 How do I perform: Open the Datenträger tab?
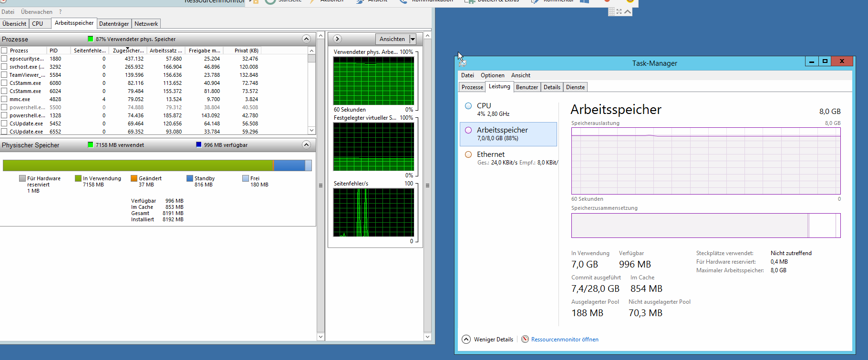click(114, 23)
